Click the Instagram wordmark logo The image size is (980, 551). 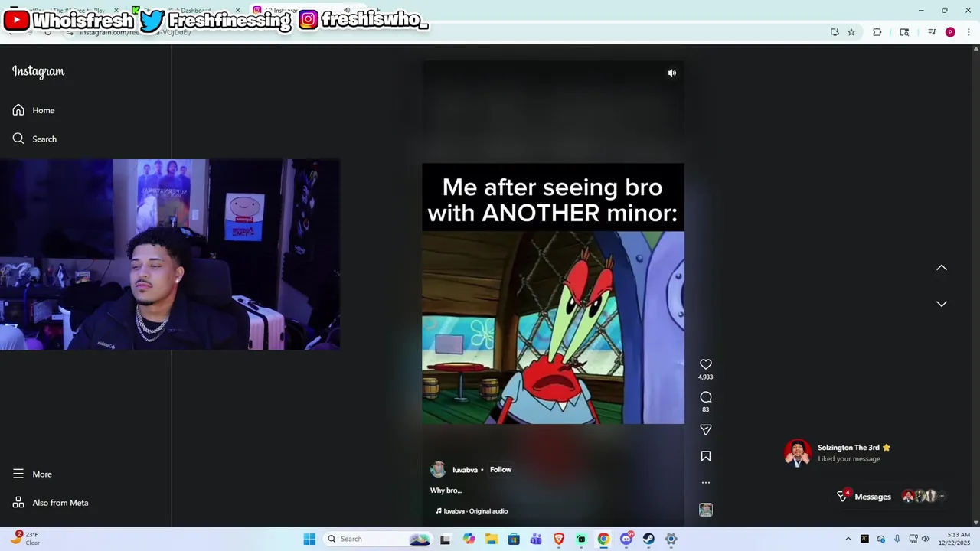38,71
